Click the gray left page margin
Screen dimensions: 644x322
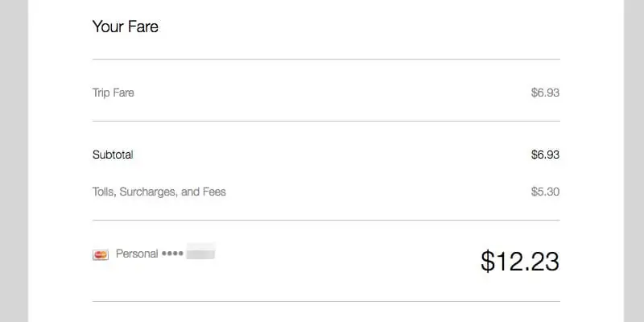(x=14, y=161)
